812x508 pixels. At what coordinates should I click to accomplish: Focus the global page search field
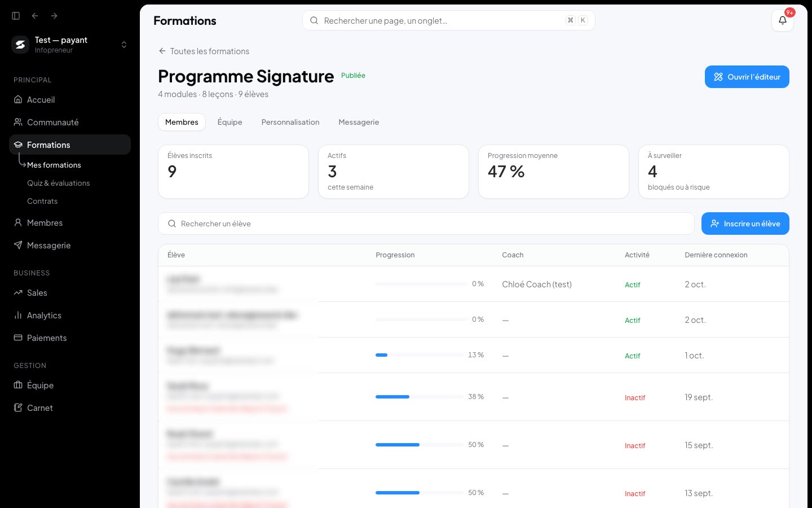tap(449, 20)
